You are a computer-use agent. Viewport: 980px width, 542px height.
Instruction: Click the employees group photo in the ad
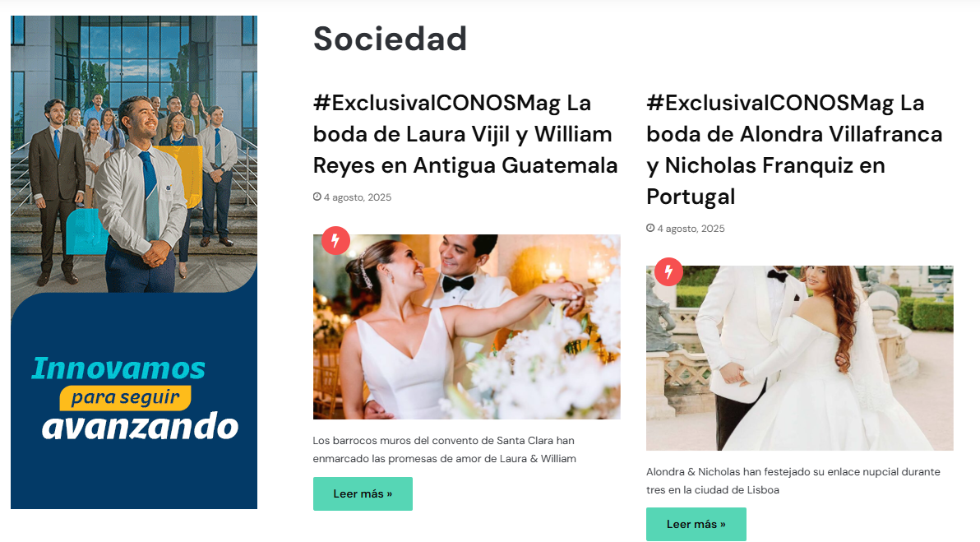(x=134, y=154)
